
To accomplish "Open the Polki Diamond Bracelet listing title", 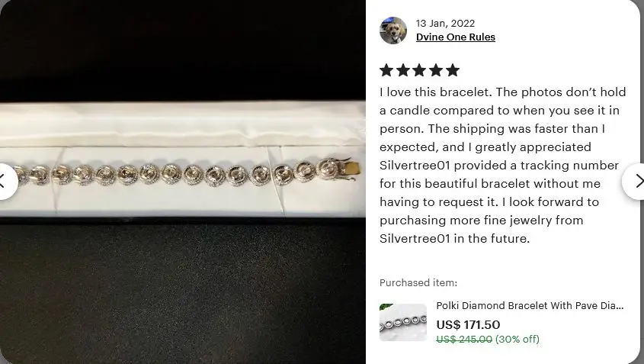I will tap(530, 305).
